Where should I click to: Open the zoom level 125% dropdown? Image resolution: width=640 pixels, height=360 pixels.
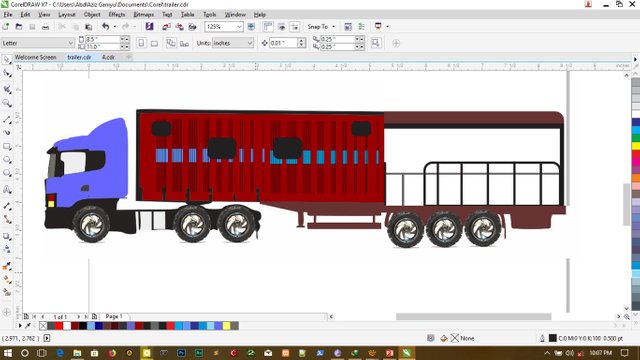coord(224,27)
